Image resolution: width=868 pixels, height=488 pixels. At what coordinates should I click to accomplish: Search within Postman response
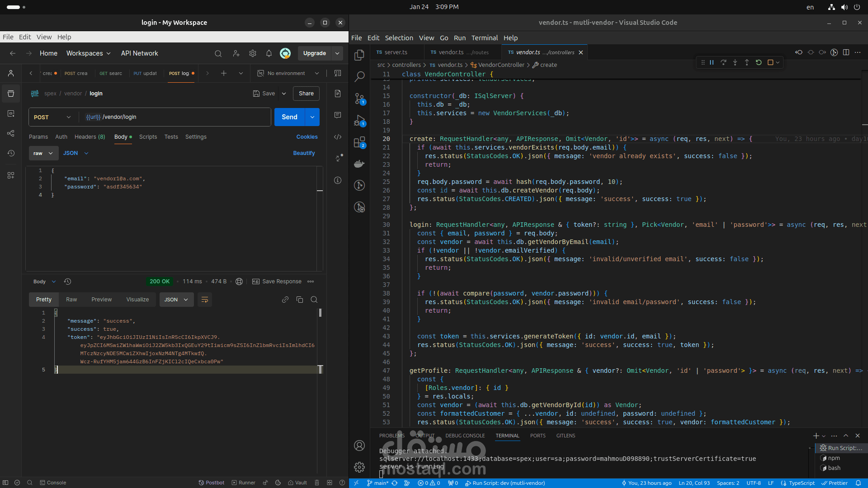pos(314,300)
